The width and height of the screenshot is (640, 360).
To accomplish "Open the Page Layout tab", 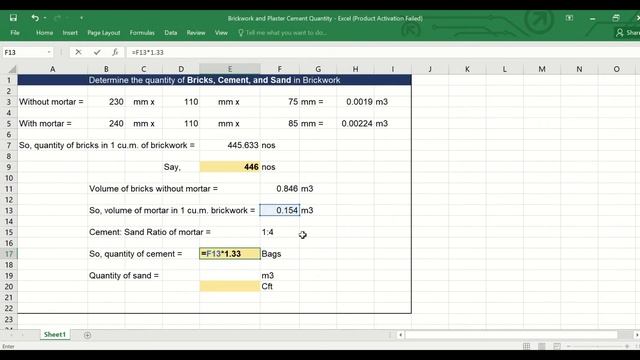I will click(104, 33).
